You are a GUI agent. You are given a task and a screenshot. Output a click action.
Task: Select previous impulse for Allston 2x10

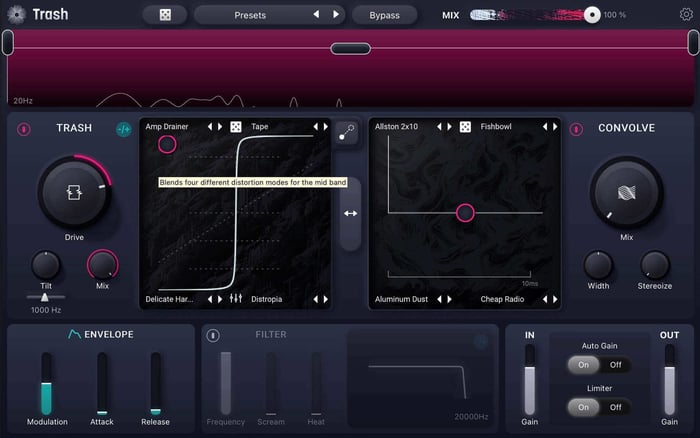coord(439,127)
